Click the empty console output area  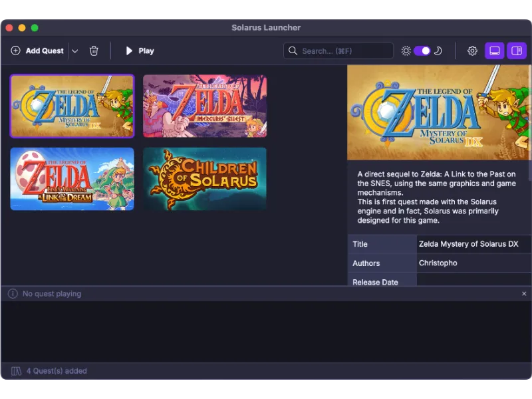[x=266, y=332]
